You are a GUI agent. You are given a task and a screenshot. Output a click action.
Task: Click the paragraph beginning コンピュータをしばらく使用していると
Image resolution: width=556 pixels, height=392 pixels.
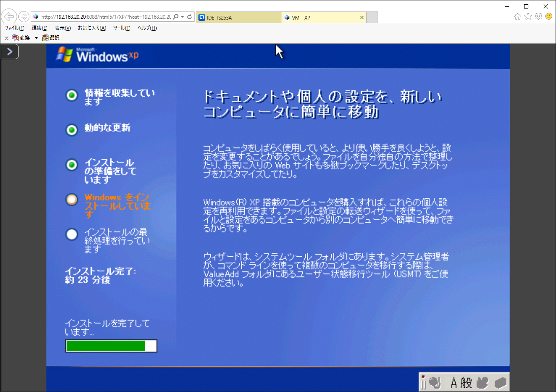click(x=328, y=161)
